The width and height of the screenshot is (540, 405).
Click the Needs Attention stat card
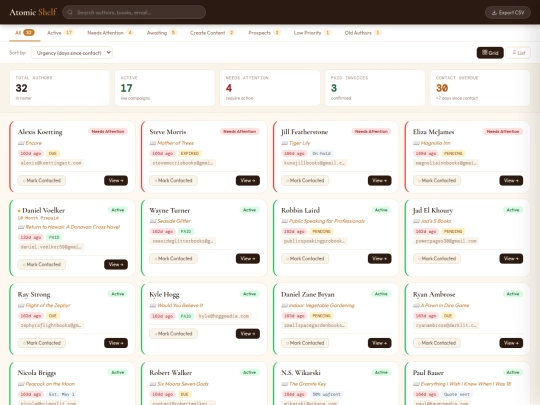(x=270, y=88)
